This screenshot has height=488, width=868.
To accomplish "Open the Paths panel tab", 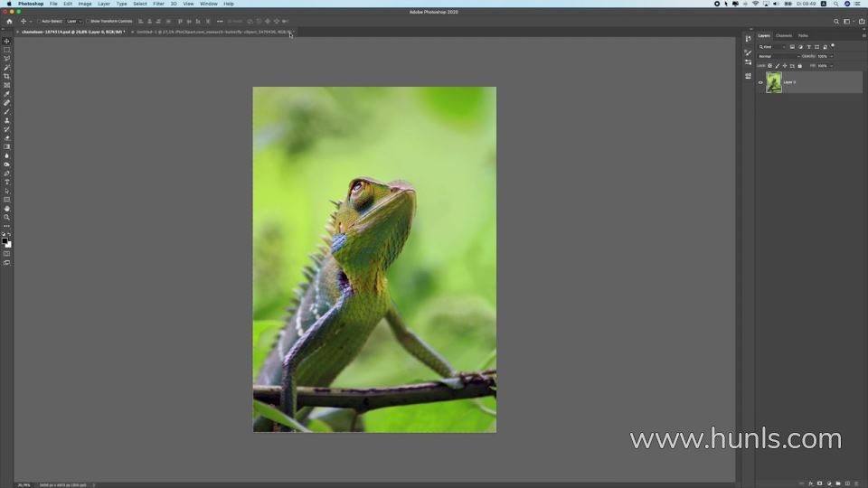I will click(x=803, y=35).
